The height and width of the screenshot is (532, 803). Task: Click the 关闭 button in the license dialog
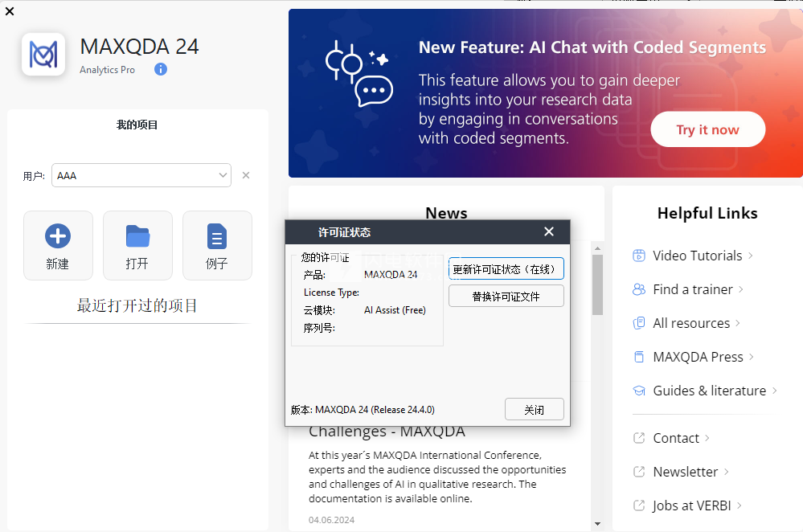coord(535,409)
